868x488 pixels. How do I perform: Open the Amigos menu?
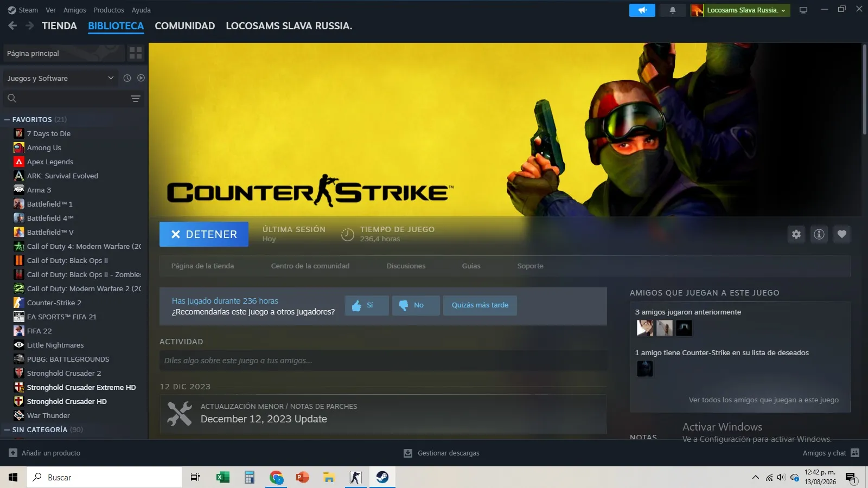point(75,10)
